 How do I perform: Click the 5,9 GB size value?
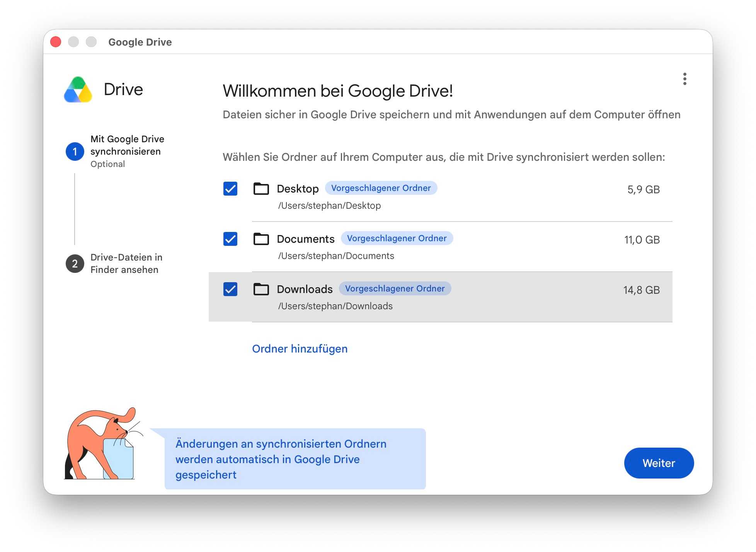point(644,189)
